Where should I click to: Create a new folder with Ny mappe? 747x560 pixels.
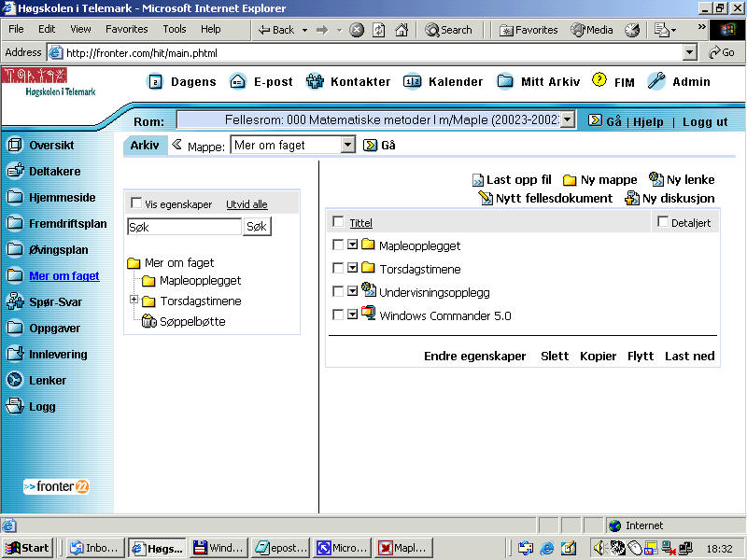click(599, 180)
